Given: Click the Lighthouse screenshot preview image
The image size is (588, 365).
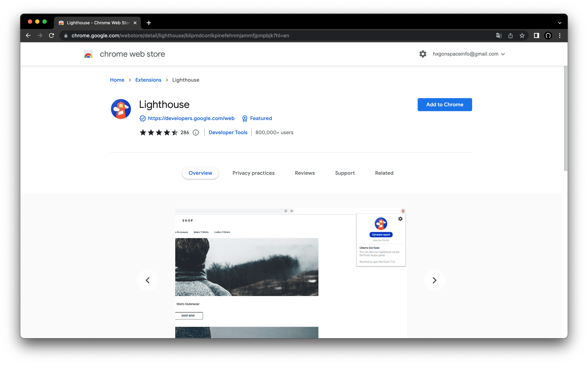Looking at the screenshot, I should pyautogui.click(x=291, y=273).
